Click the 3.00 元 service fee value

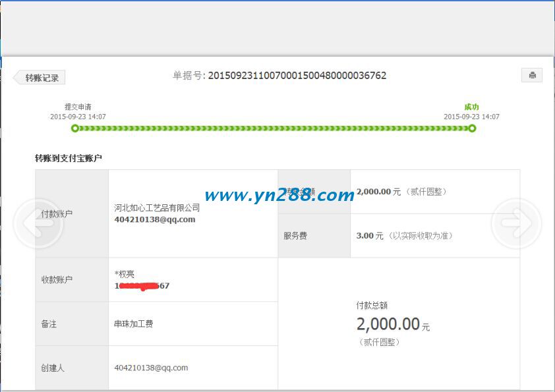[x=368, y=235]
